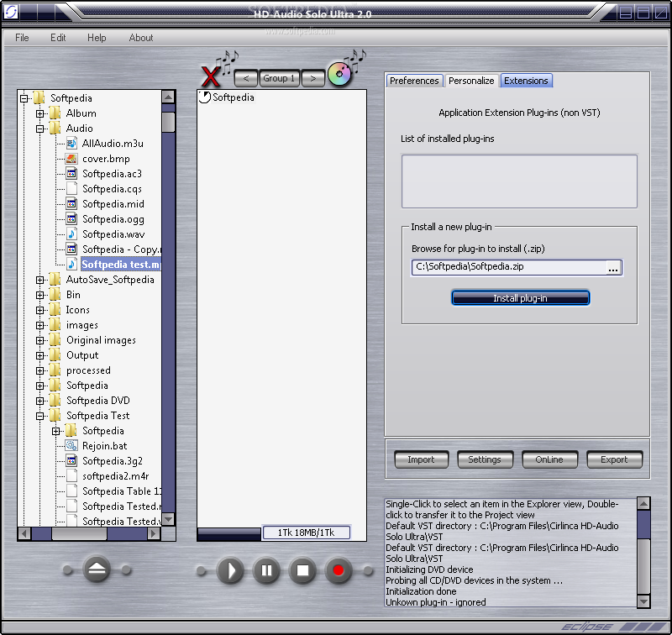
Task: Click the CD disc burn icon
Action: tap(339, 74)
